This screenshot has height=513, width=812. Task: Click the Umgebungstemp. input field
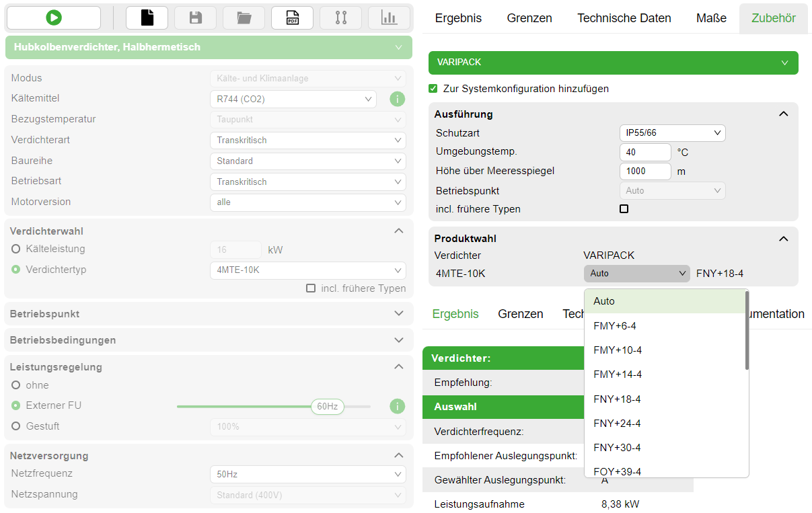click(644, 152)
